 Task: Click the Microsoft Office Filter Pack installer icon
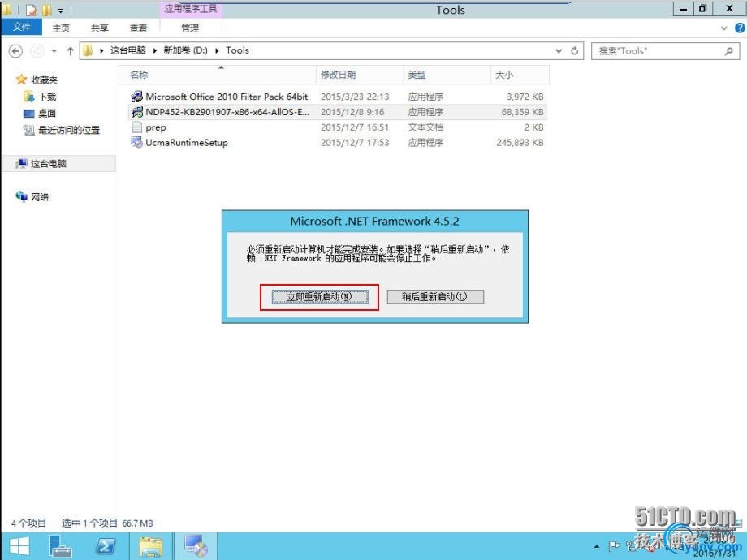pos(136,97)
